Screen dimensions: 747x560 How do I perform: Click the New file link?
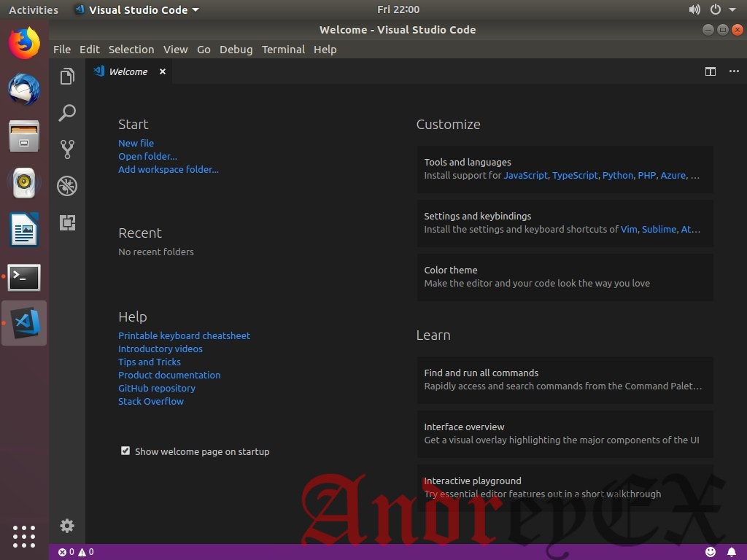point(136,143)
